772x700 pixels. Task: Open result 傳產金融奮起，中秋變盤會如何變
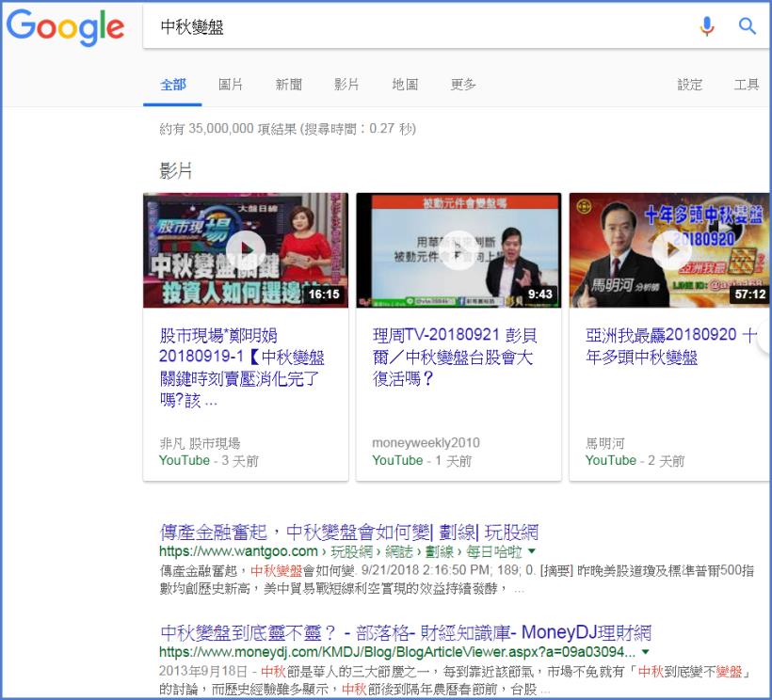pos(348,533)
